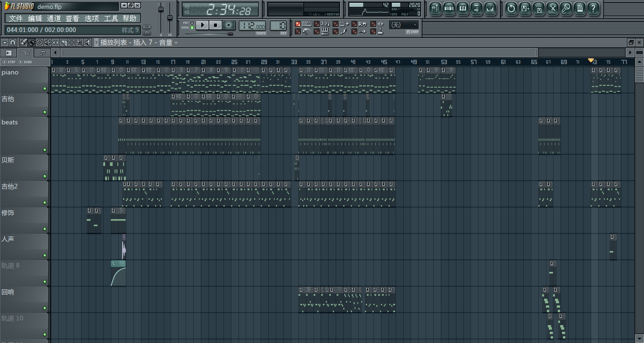Screen dimensions: 644x343
Task: Click the one-click recording microphone icon
Action: coord(566,8)
